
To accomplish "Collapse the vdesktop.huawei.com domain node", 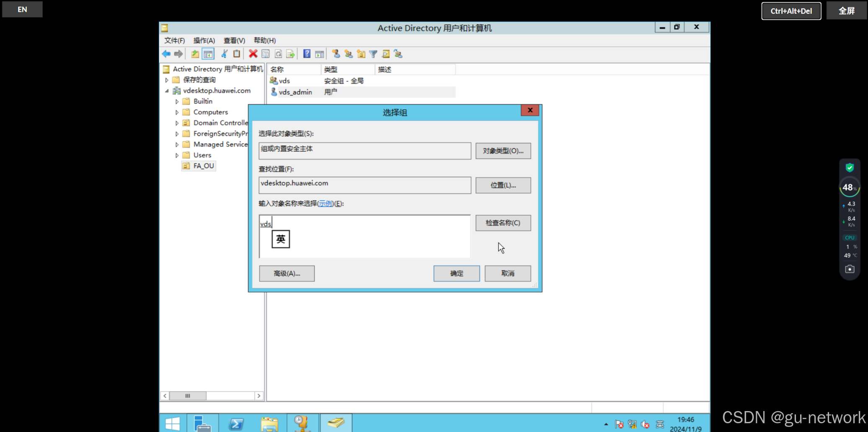I will pos(167,91).
